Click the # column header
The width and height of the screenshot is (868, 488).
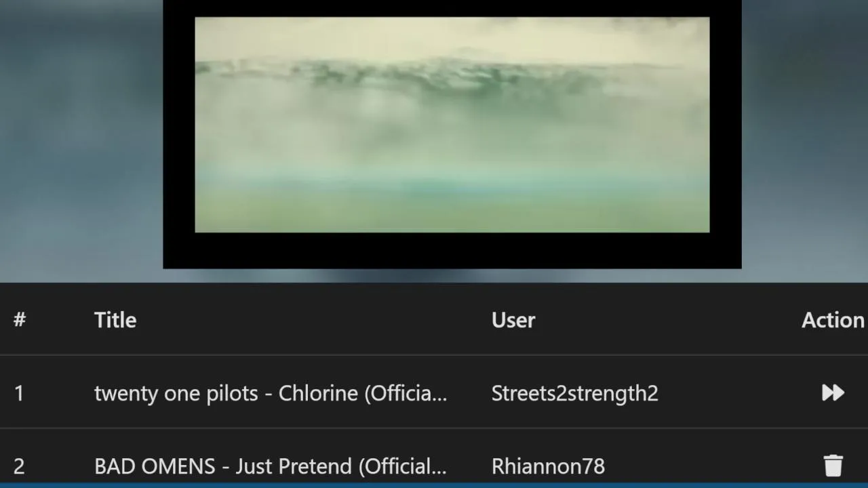[20, 320]
